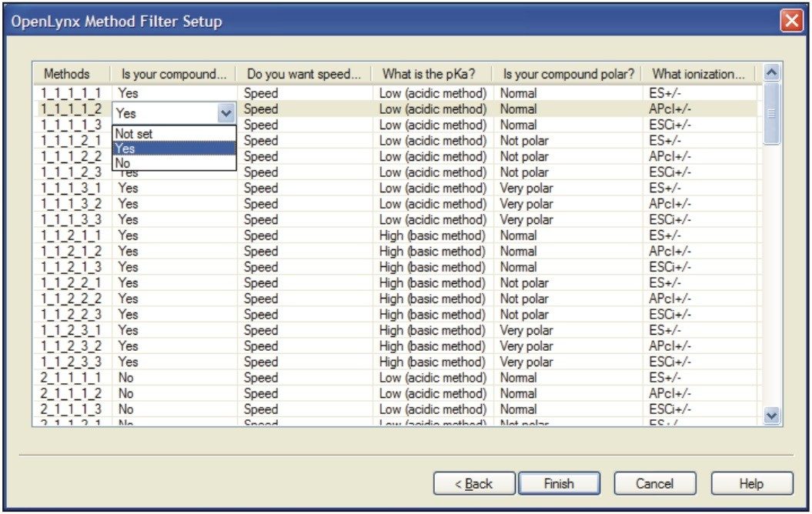812x514 pixels.
Task: Choose 'Yes' in the open dropdown list
Action: [174, 148]
